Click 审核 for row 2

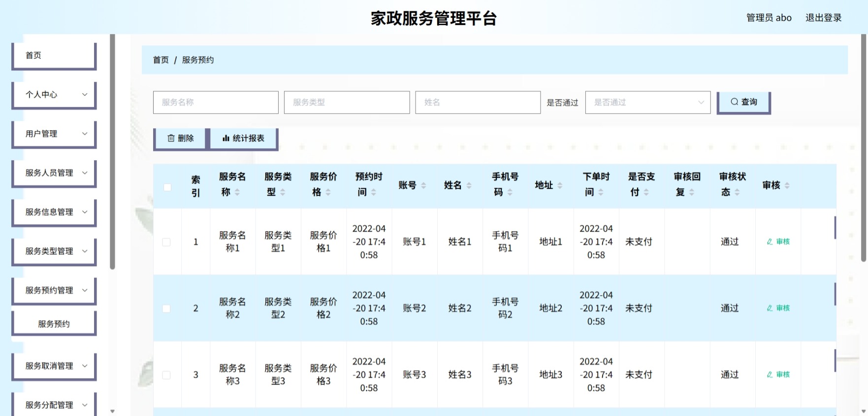(x=778, y=308)
